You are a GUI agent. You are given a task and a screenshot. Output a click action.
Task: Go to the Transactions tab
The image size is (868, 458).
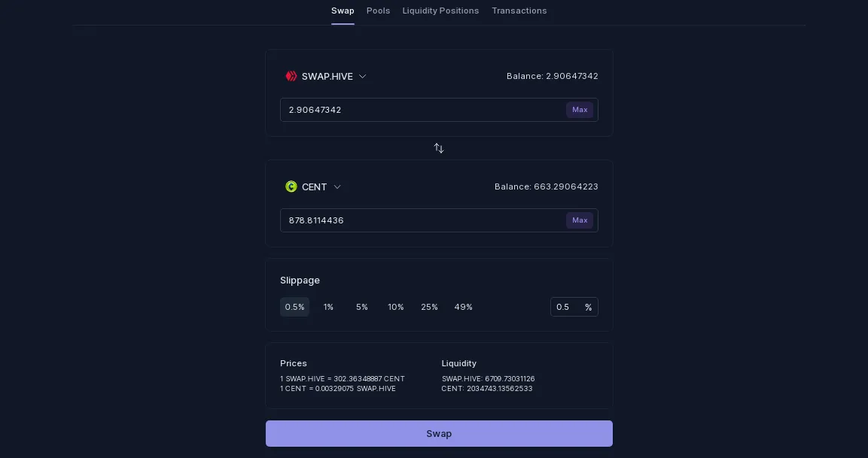(x=519, y=11)
